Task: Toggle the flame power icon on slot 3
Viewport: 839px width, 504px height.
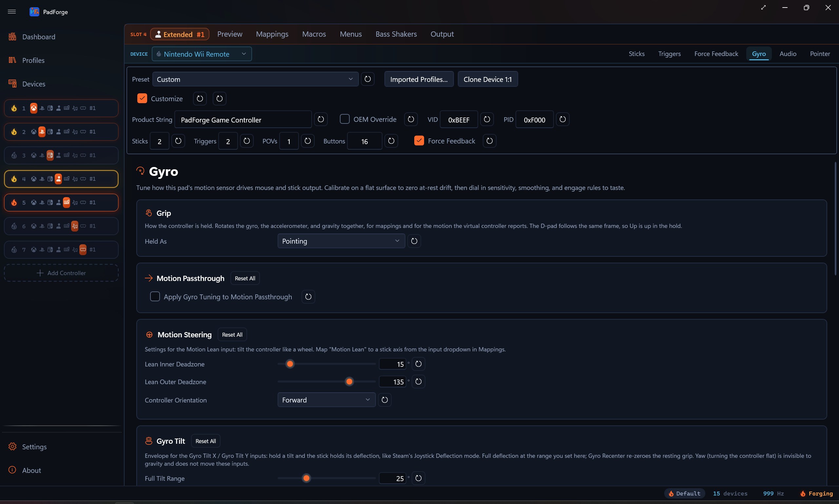Action: coord(14,155)
